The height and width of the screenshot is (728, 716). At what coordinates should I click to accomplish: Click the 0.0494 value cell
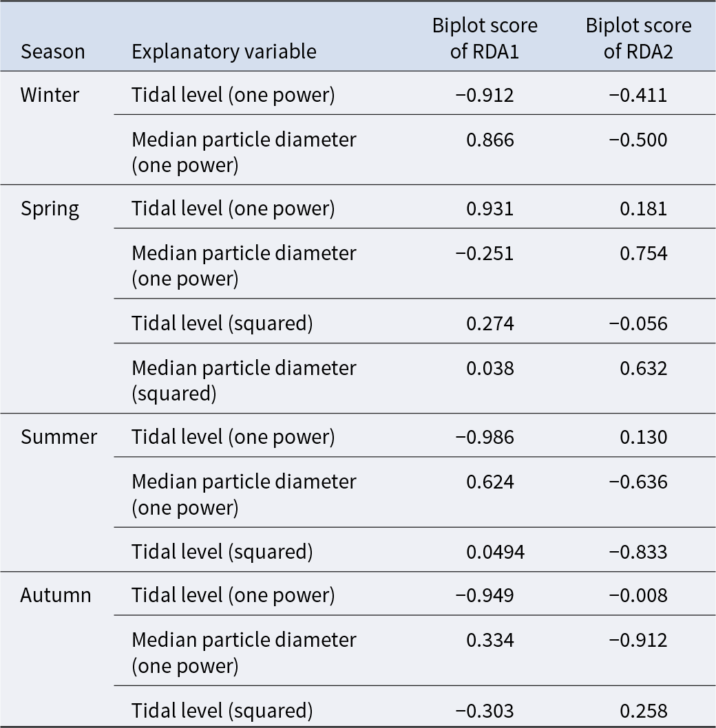click(x=495, y=552)
